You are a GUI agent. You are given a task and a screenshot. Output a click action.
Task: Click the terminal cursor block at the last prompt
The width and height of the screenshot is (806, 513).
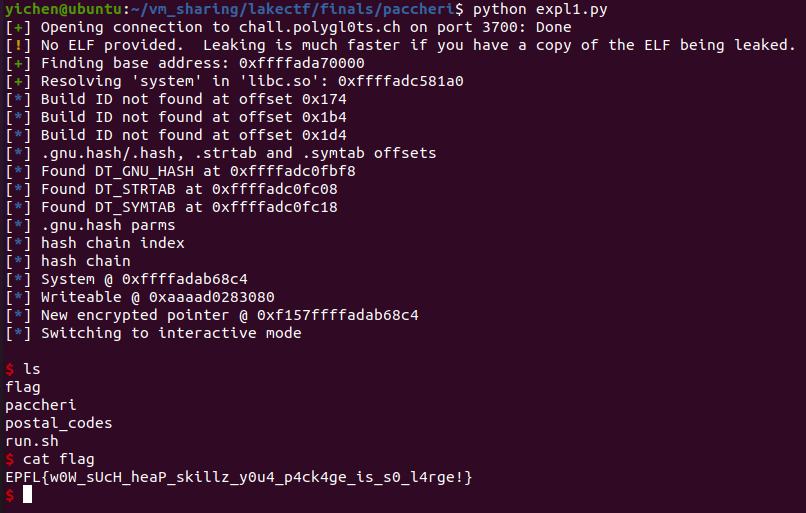click(28, 495)
